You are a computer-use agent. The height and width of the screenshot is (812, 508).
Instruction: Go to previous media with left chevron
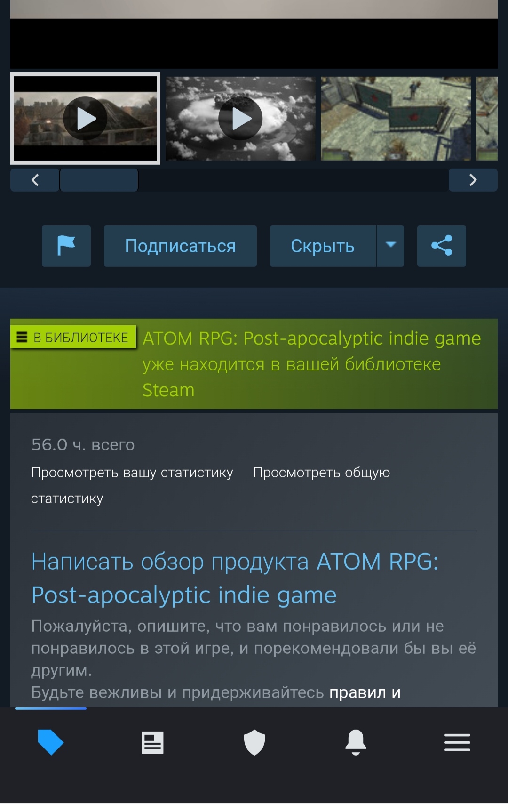[35, 180]
